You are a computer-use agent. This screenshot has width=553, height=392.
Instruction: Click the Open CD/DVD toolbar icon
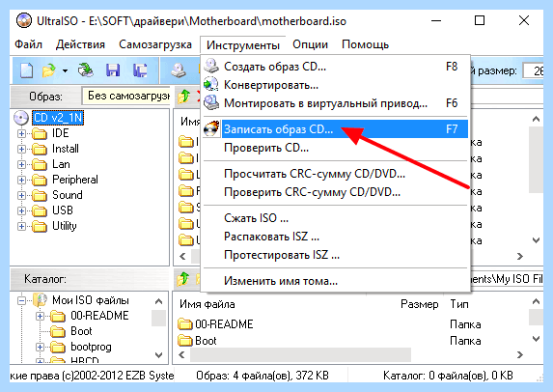click(86, 70)
